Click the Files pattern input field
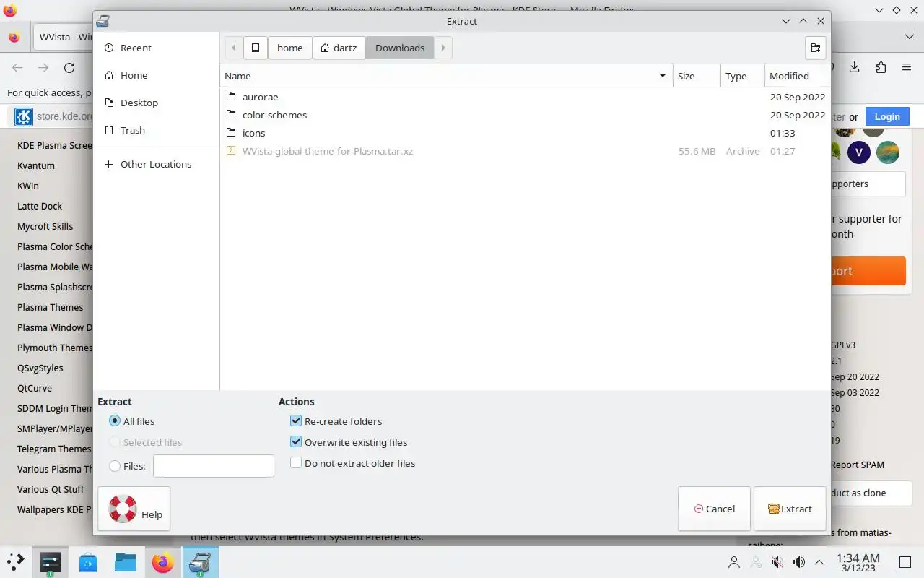 point(214,466)
